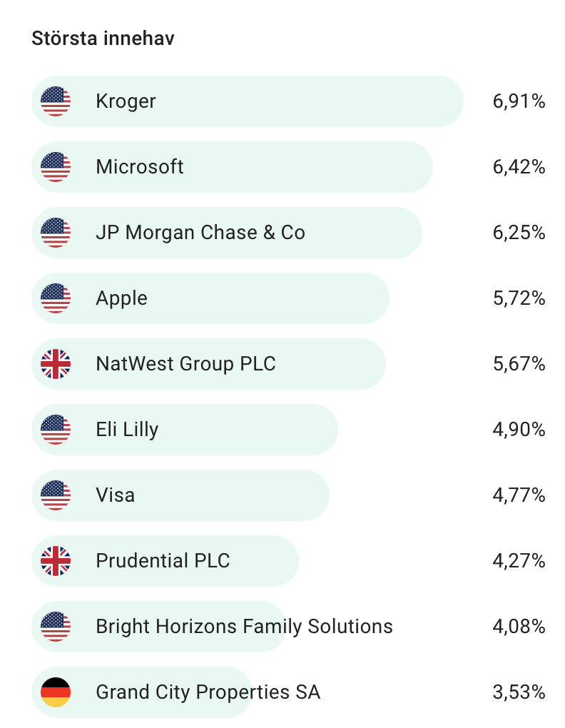Click the US flag beside Bright Horizons Family Solutions
Screen dimensions: 565x728
pyautogui.click(x=56, y=627)
